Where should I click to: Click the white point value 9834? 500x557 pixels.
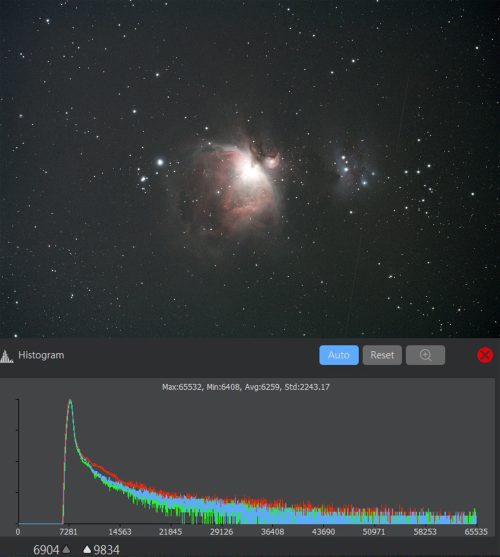(107, 550)
